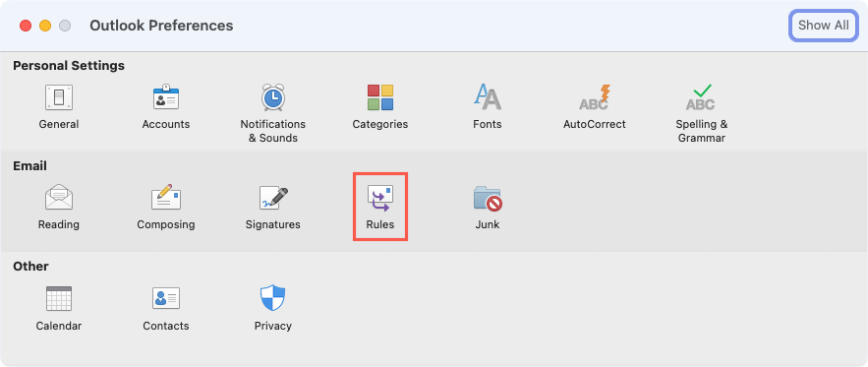
Task: Open Privacy preferences
Action: point(273,309)
